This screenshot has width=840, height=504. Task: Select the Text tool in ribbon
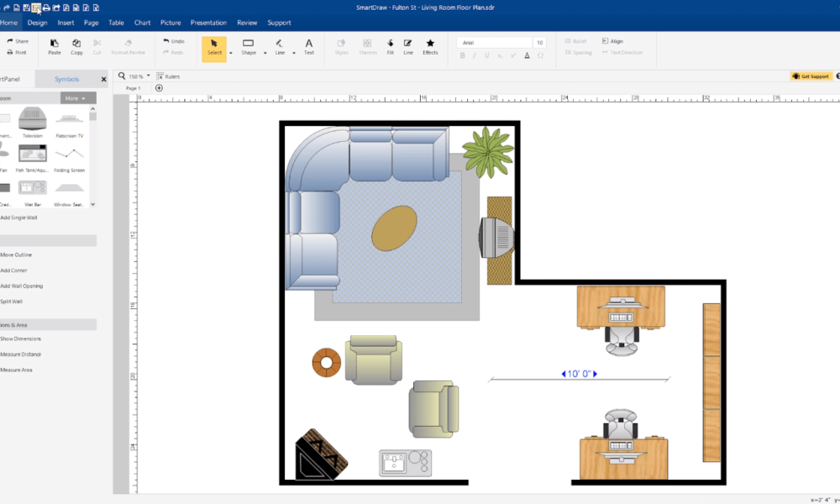pyautogui.click(x=308, y=46)
